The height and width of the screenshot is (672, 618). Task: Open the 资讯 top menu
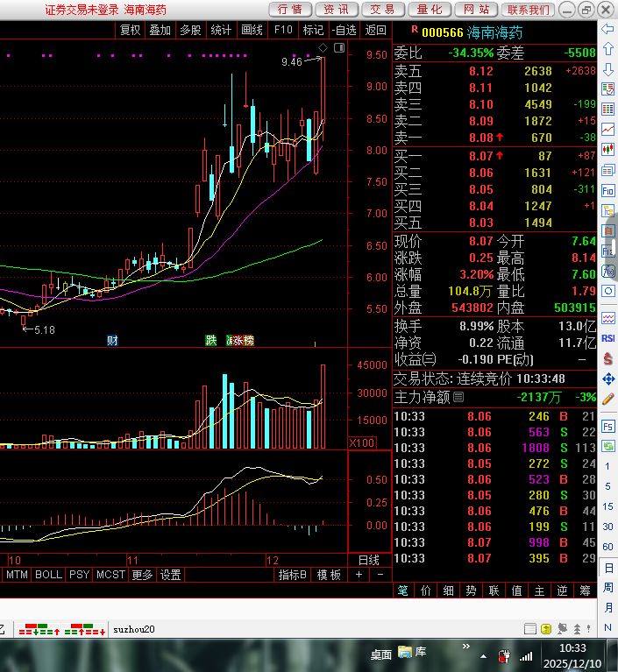point(337,10)
